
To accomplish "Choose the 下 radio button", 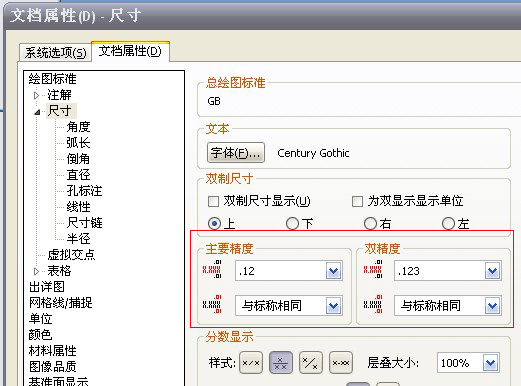I will 292,223.
